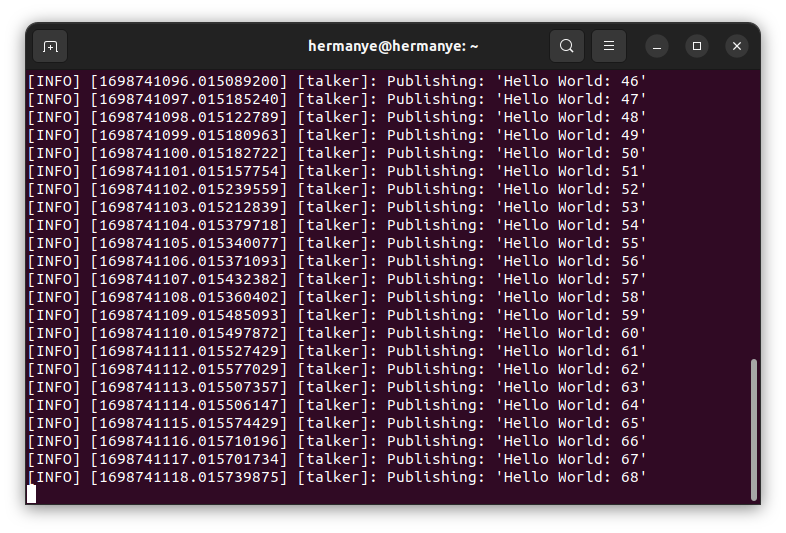The width and height of the screenshot is (786, 533).
Task: Click the line 'Hello World: 53'
Action: pos(337,208)
